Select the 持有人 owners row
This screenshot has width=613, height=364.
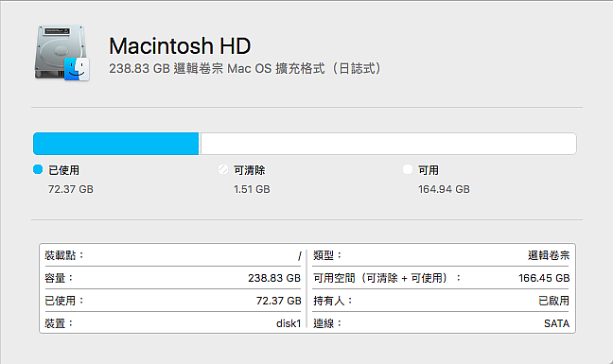click(x=442, y=301)
